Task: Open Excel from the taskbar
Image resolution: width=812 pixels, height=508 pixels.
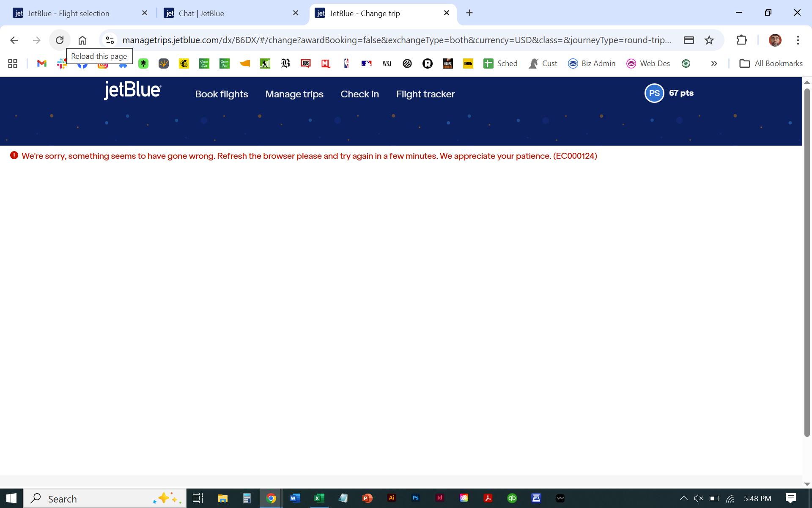Action: pyautogui.click(x=319, y=498)
